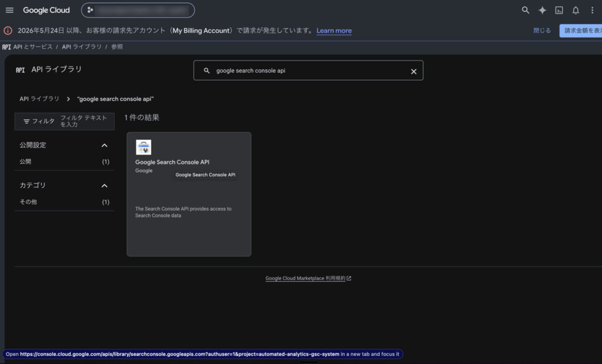Click API icon in breadcrumb bar
This screenshot has width=602, height=364.
point(6,47)
